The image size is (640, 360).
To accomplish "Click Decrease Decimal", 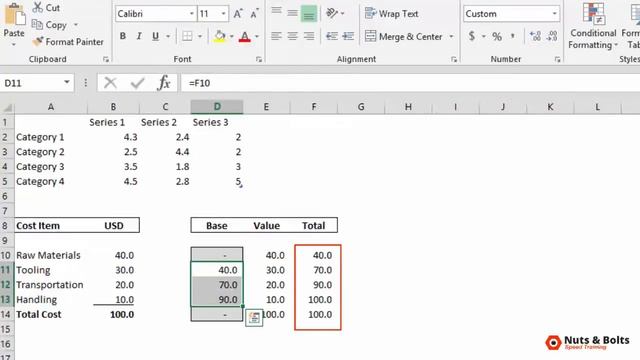I will (x=552, y=36).
